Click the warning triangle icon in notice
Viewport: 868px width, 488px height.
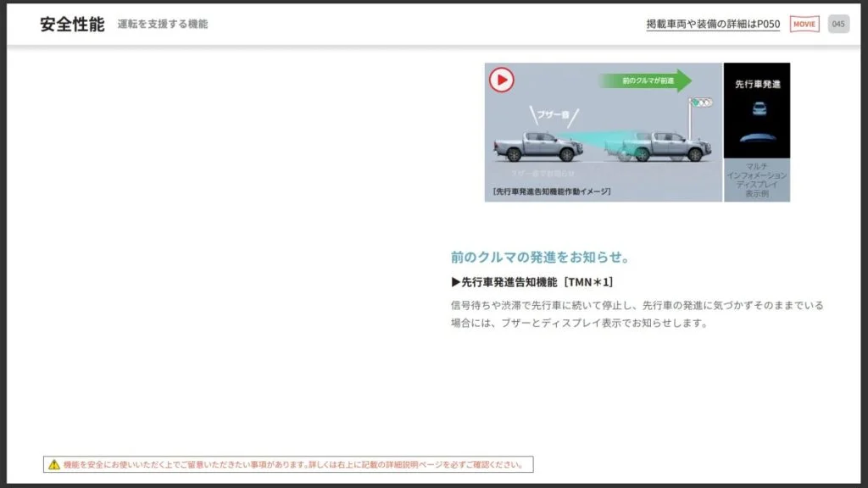[53, 464]
